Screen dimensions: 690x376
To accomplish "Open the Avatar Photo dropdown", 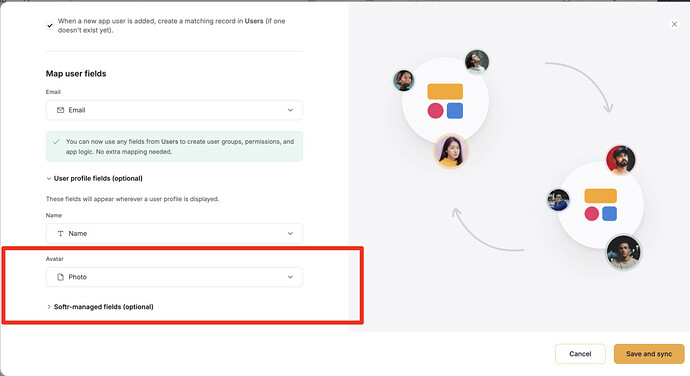I will pyautogui.click(x=174, y=277).
